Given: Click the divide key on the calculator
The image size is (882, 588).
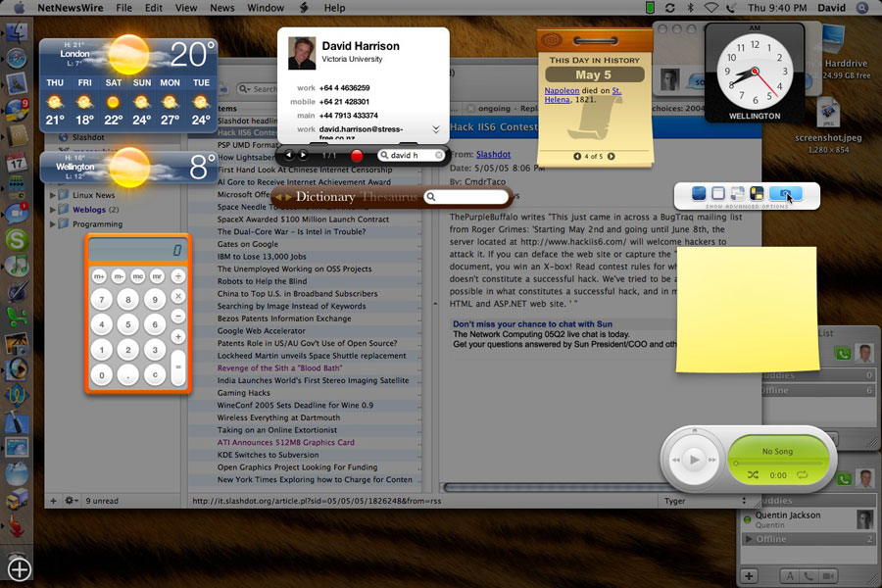Looking at the screenshot, I should tap(177, 276).
